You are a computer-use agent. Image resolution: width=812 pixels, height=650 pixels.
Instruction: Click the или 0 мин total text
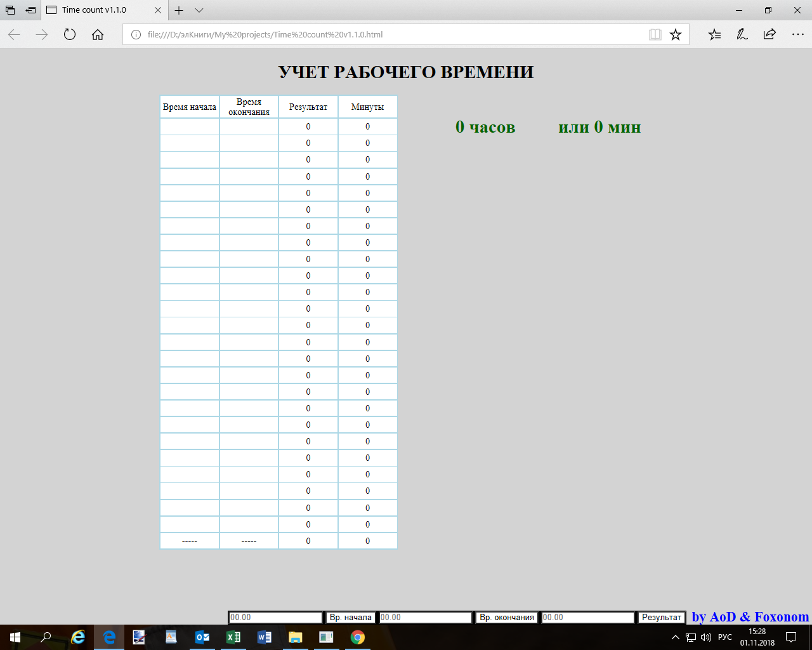(599, 127)
